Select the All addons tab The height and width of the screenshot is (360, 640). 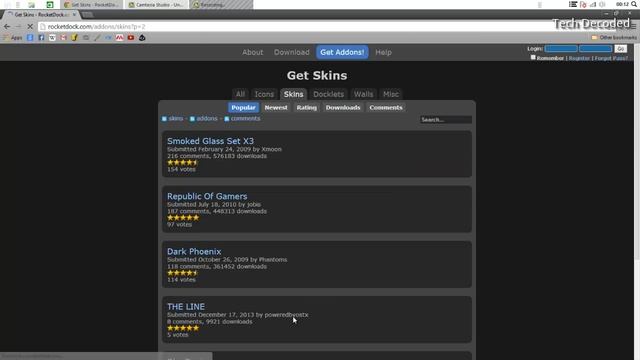click(240, 94)
